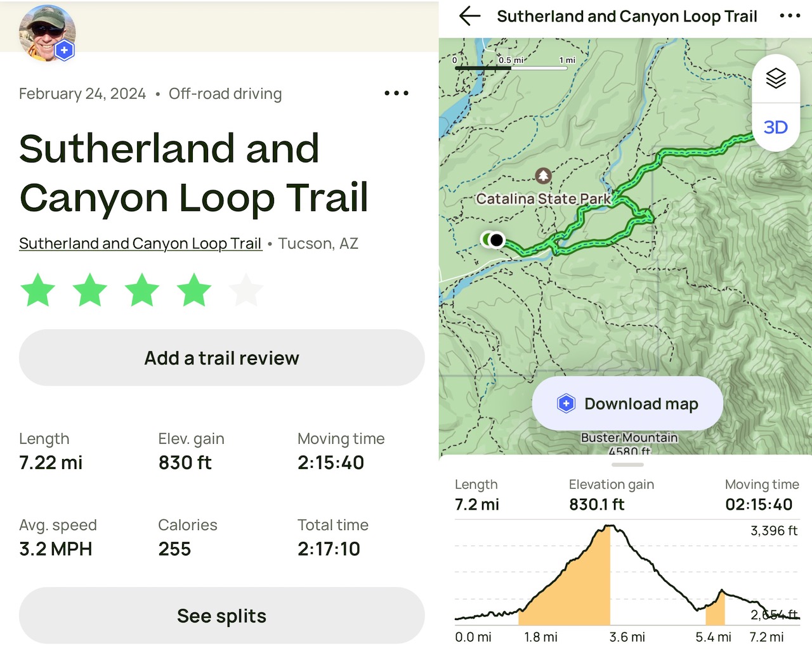This screenshot has height=658, width=812.
Task: Tap the first orange climb segment in the elevation chart
Action: point(571,586)
